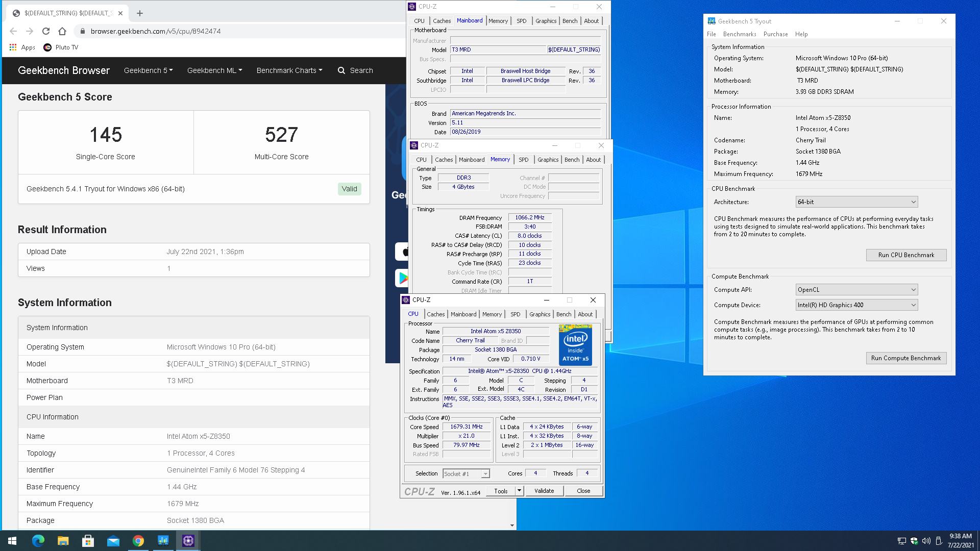Viewport: 980px width, 551px height.
Task: Click the Braswell Host Bridge chipset field
Action: (525, 71)
